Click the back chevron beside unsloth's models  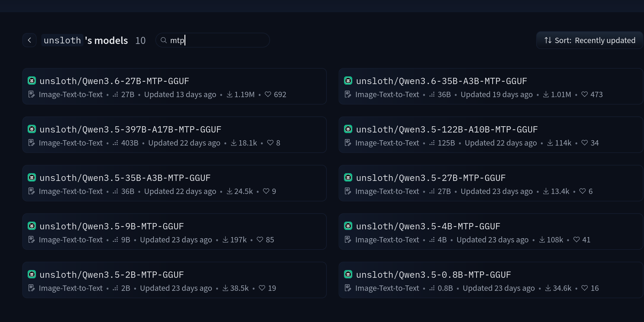coord(29,40)
